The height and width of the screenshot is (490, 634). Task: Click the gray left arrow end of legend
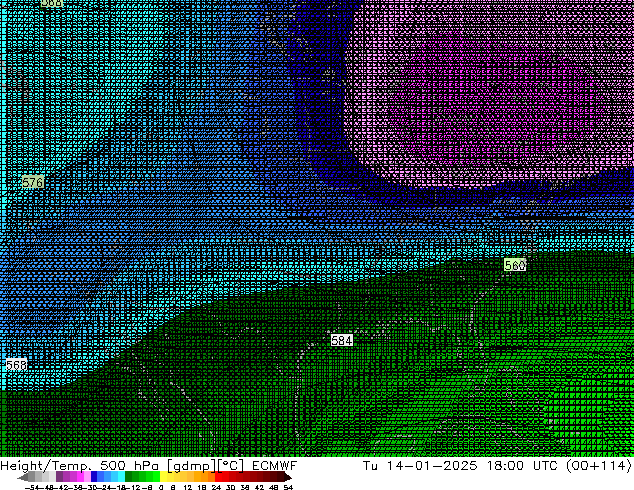pos(23,477)
